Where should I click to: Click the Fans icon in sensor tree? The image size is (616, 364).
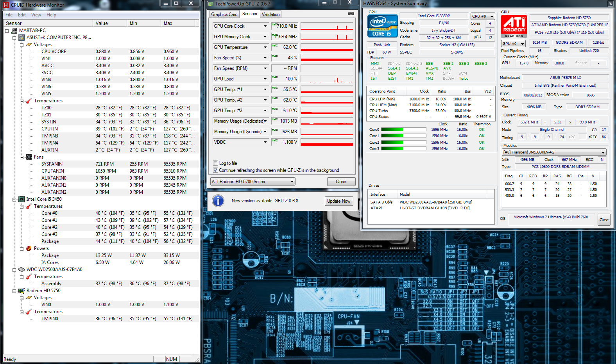click(x=29, y=157)
